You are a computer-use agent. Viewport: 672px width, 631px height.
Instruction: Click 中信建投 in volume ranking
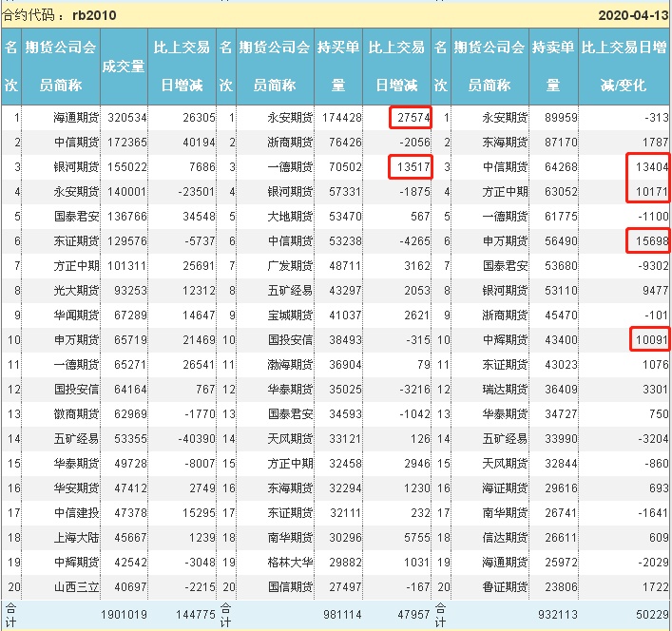point(76,513)
